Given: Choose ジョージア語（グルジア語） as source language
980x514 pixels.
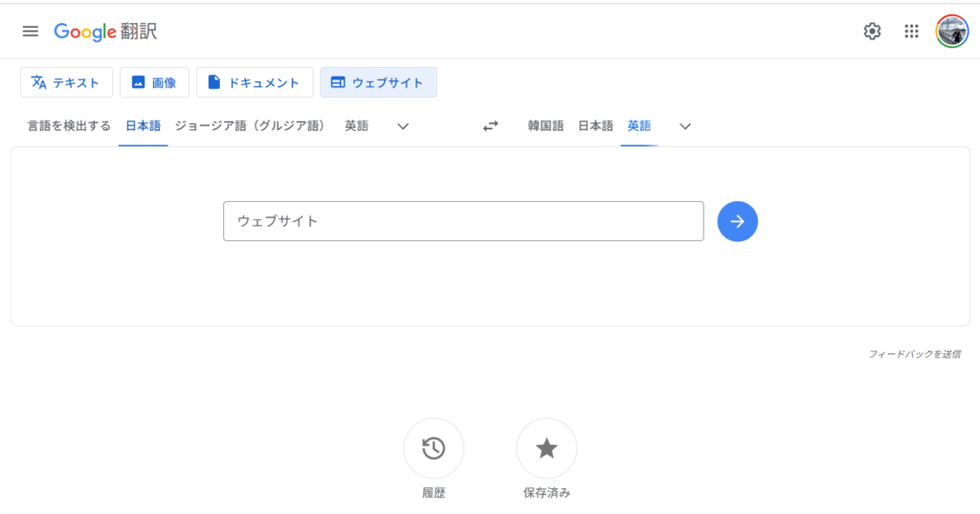Looking at the screenshot, I should pyautogui.click(x=250, y=125).
